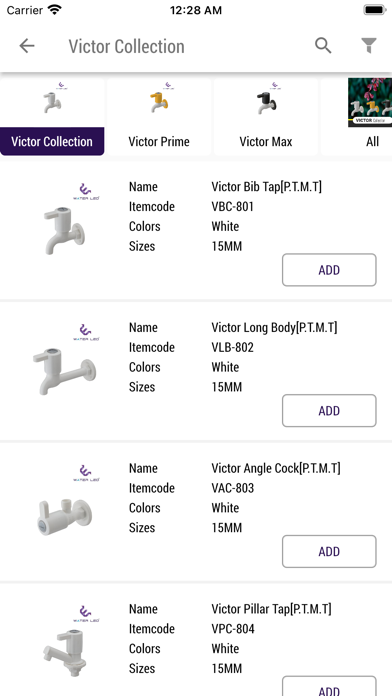Tap the yellow tap icon above Victor Prime
This screenshot has height=696, width=392.
[x=159, y=103]
